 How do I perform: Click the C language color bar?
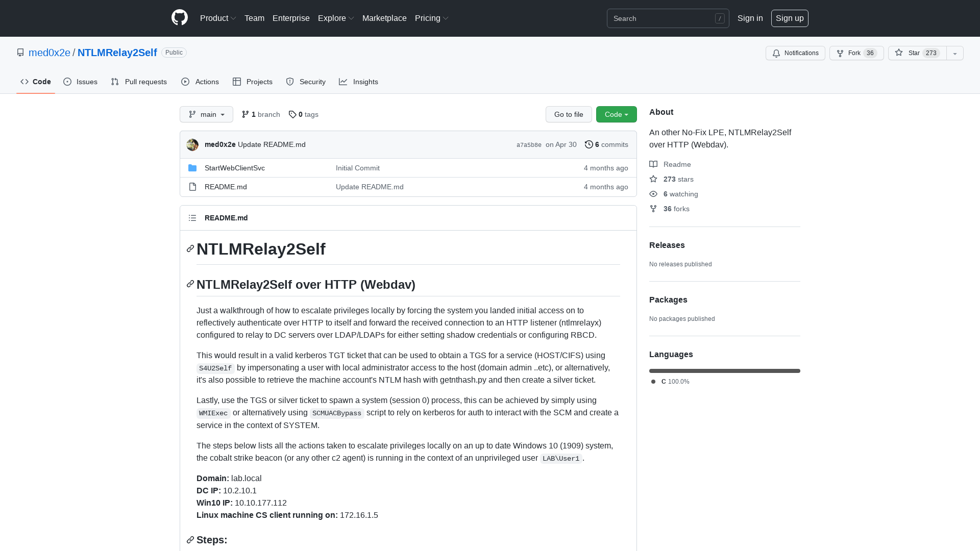(725, 371)
